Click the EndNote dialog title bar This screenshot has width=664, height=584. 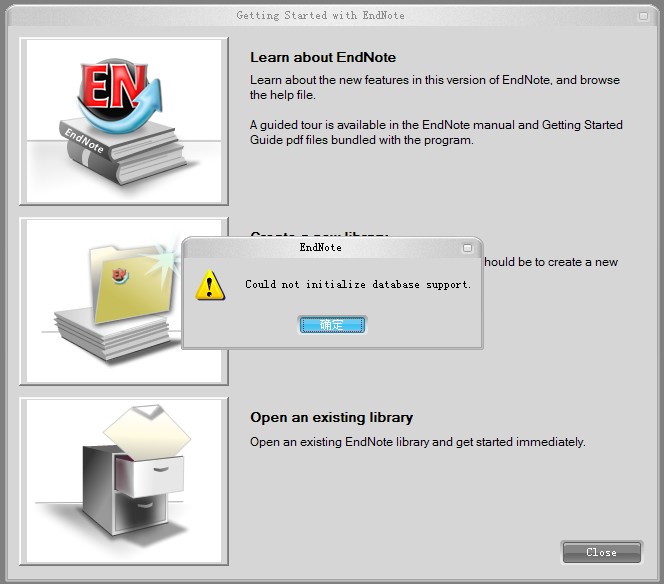tap(322, 248)
